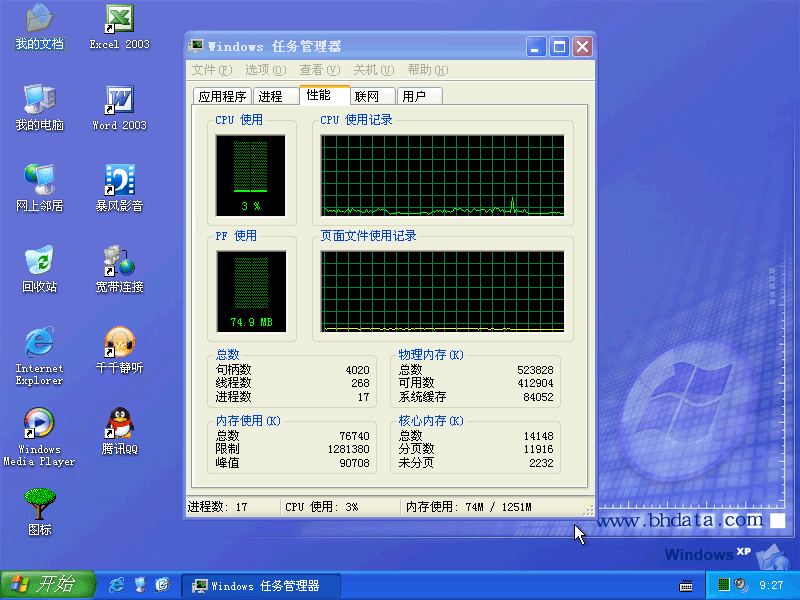Launch Internet Explorer from quick launch bar
800x600 pixels.
click(117, 585)
